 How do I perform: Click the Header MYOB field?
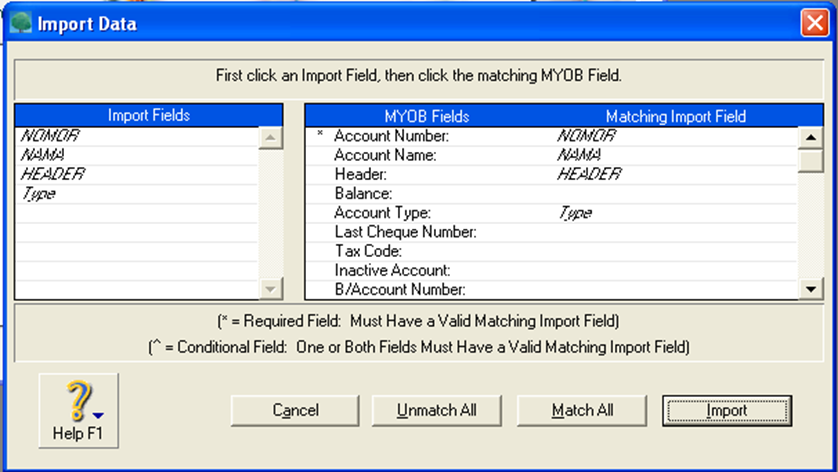pos(361,174)
